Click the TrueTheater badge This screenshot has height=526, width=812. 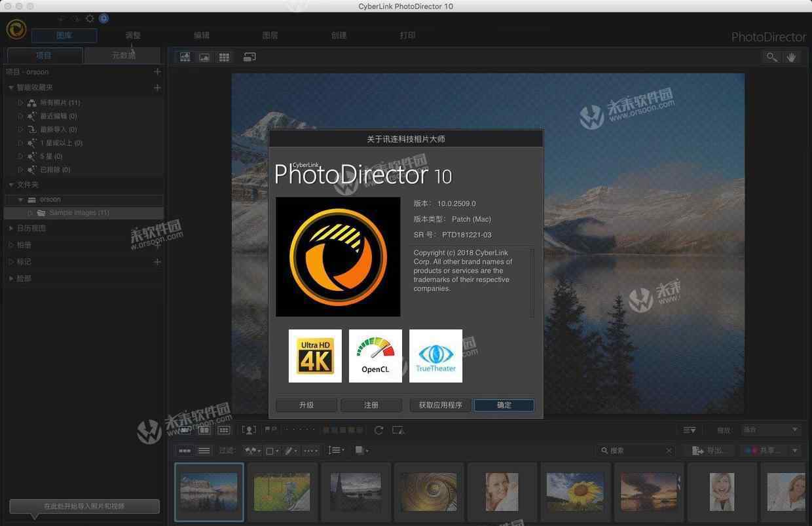[435, 356]
